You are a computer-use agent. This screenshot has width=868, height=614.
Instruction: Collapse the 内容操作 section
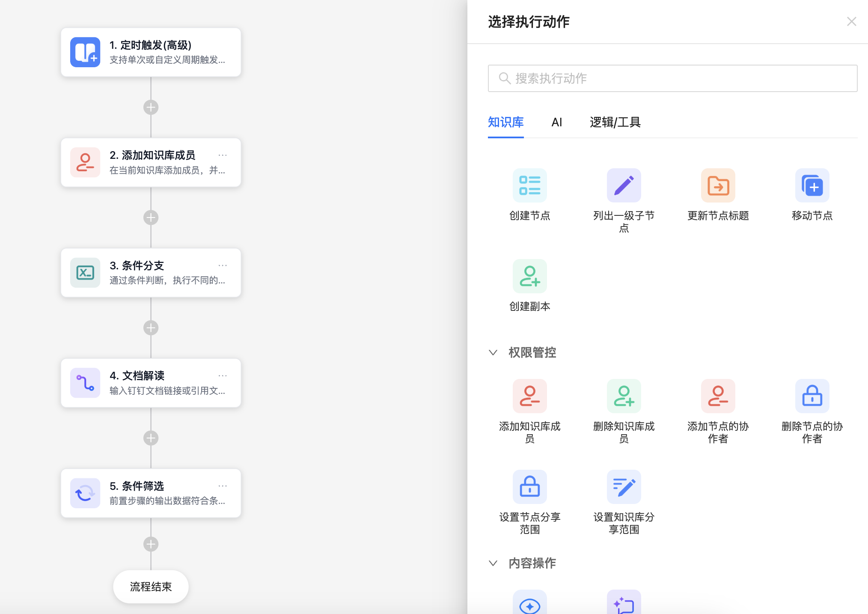point(493,563)
